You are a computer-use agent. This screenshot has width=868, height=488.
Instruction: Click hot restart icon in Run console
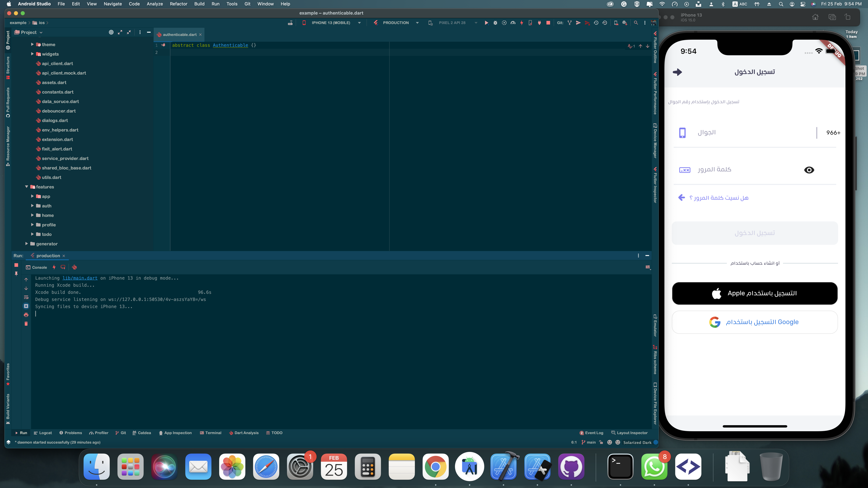point(63,267)
